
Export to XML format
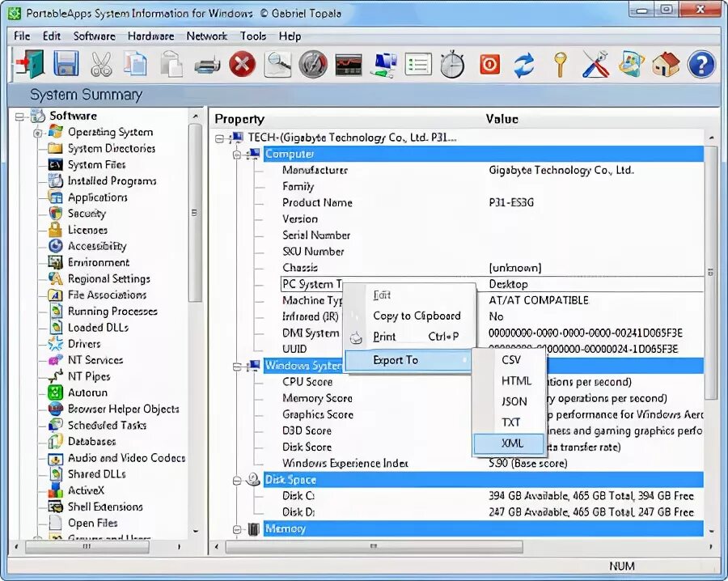509,443
